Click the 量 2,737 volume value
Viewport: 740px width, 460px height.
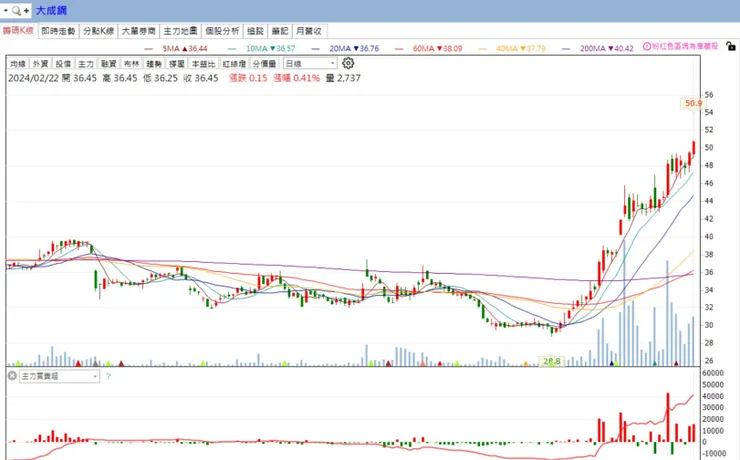343,78
